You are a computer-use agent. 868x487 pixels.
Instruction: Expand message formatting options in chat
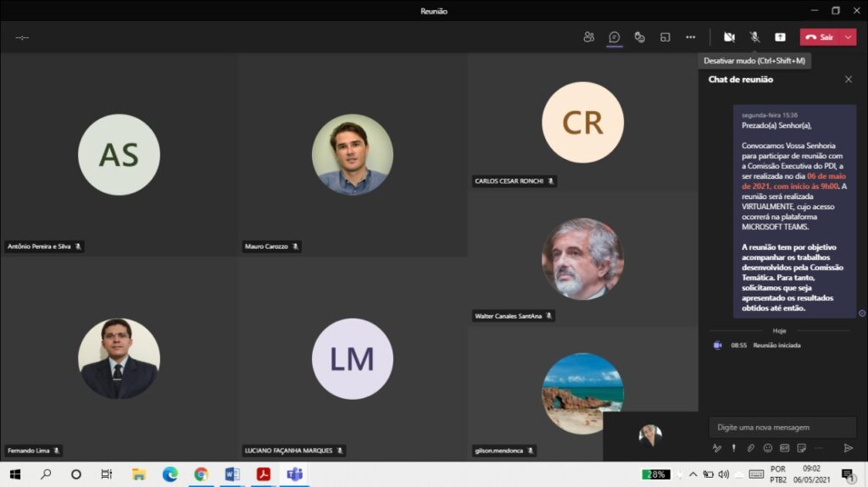click(717, 448)
